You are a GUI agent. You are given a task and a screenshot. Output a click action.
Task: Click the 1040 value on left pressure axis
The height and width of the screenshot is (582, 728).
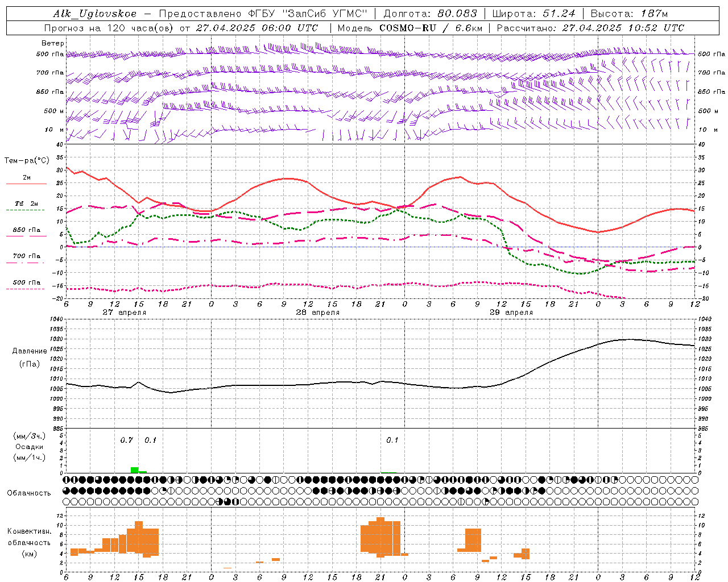(x=57, y=319)
